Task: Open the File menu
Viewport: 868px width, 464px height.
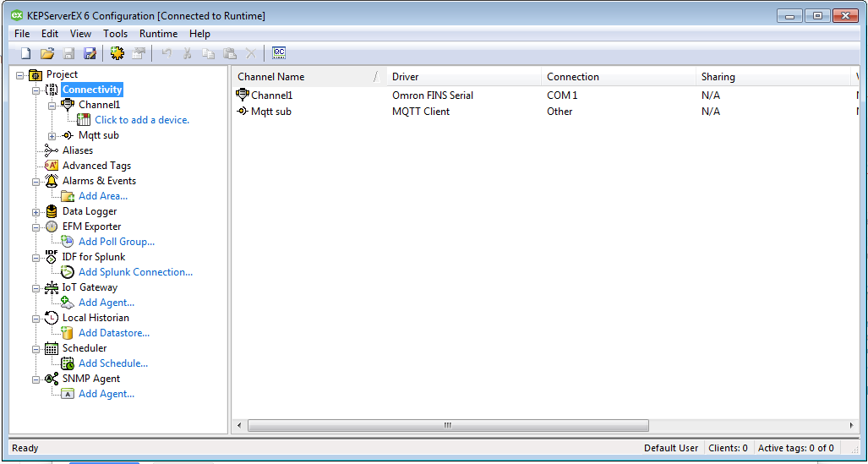Action: [x=22, y=34]
